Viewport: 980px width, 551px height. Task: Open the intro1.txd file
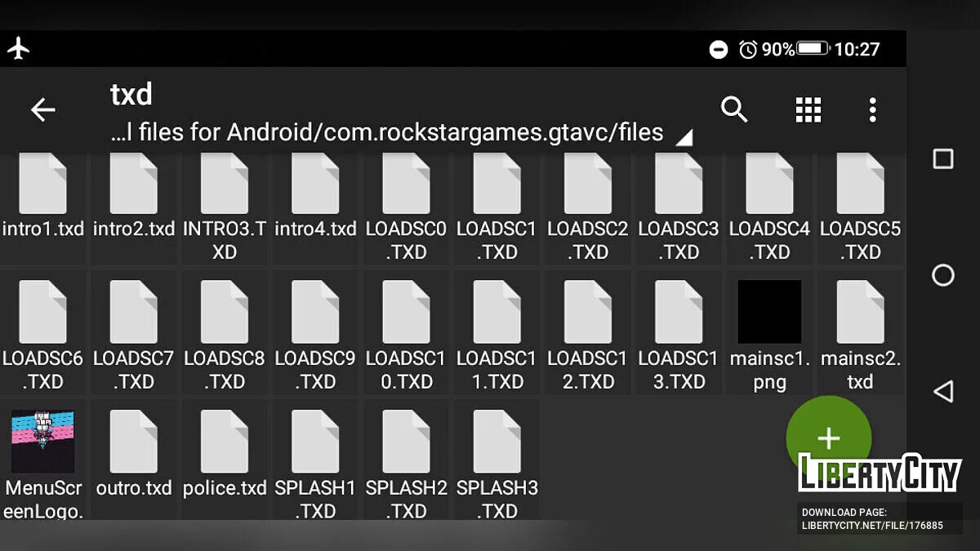42,196
